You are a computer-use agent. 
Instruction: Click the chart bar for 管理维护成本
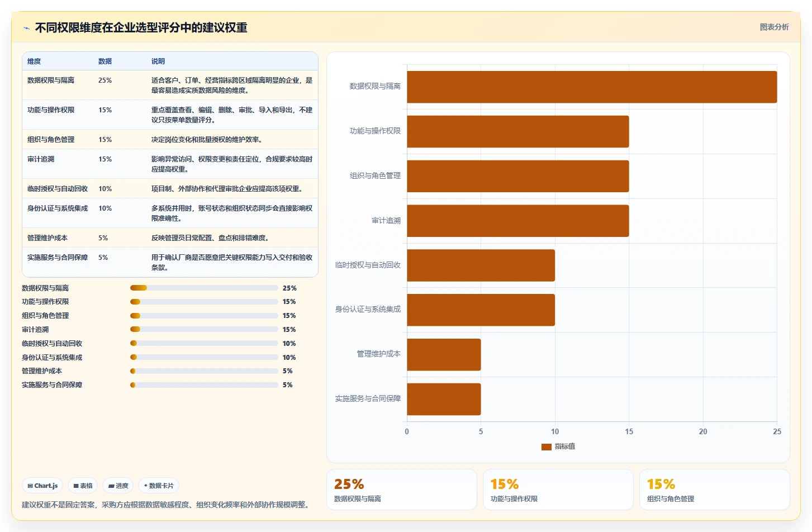pyautogui.click(x=444, y=354)
